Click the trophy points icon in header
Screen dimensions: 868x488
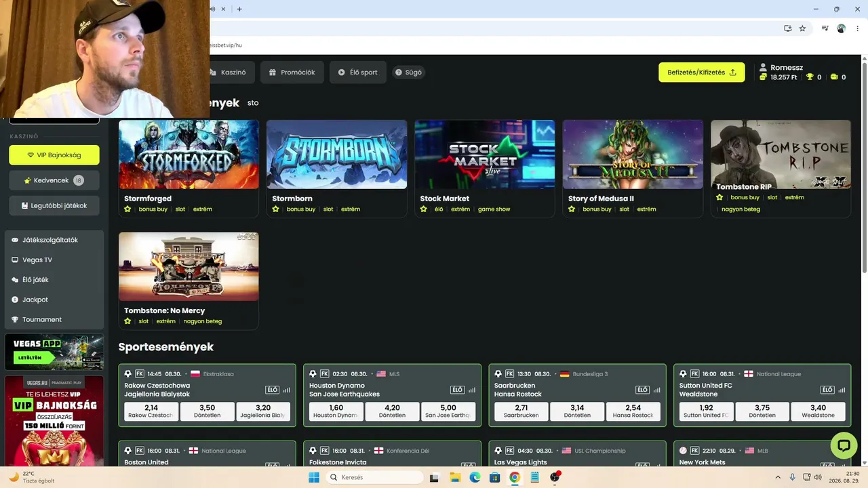810,77
